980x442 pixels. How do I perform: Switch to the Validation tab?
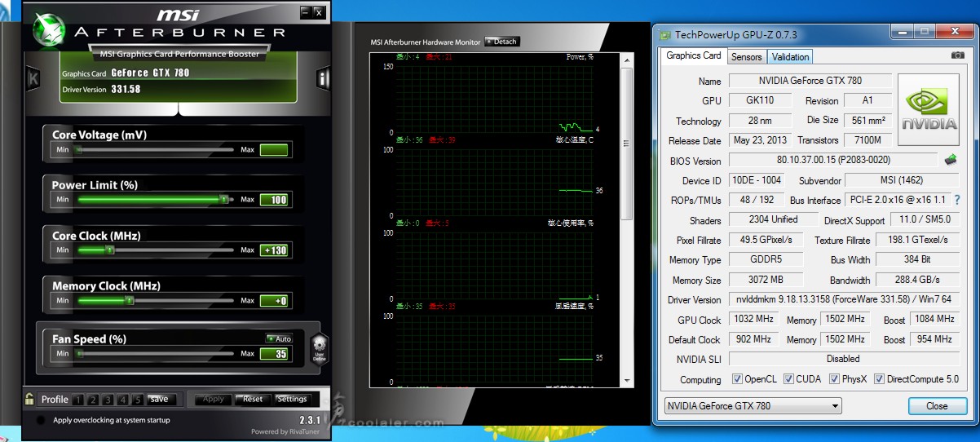(790, 57)
